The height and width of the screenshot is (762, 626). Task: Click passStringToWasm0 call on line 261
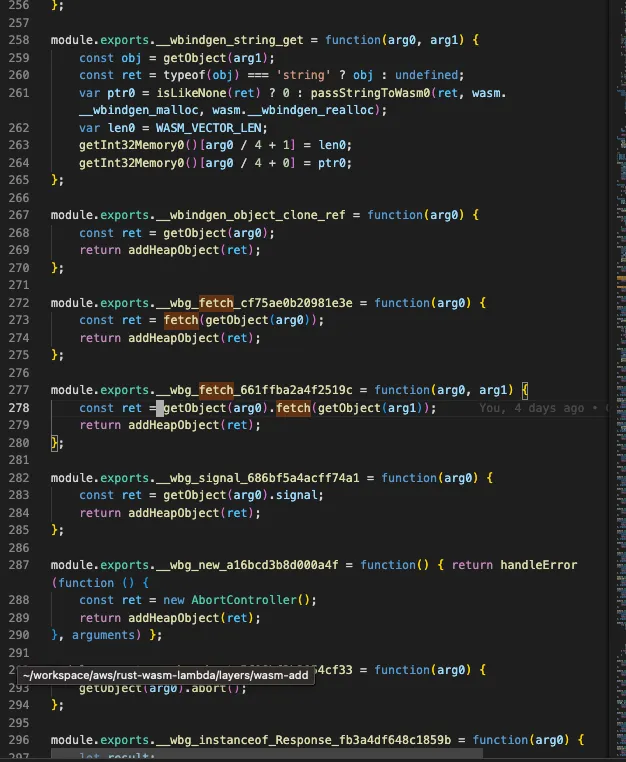[370, 93]
